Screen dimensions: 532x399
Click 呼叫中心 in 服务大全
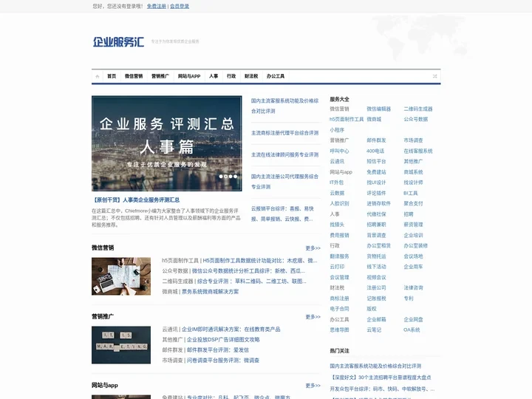[x=339, y=151]
